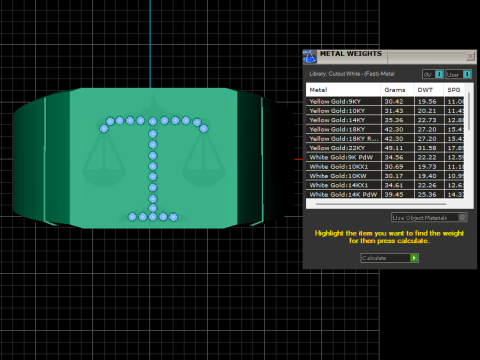Select row White Gold:14K PdW
480x360 pixels.
(385, 194)
